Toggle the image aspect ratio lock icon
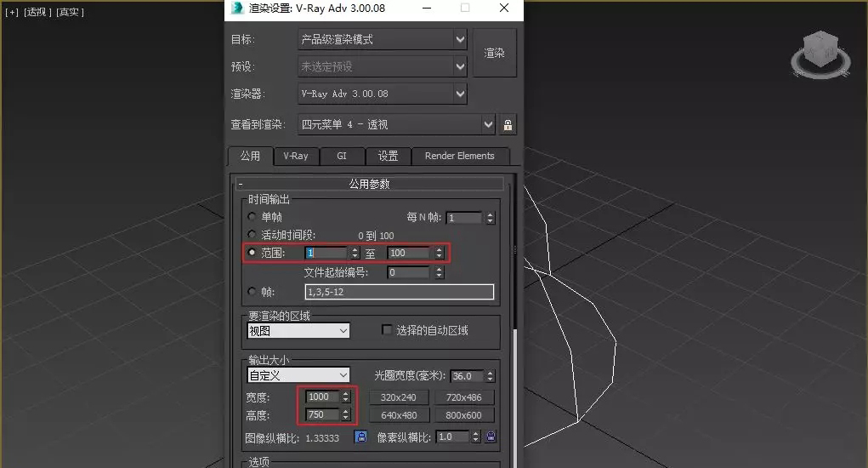 [361, 437]
